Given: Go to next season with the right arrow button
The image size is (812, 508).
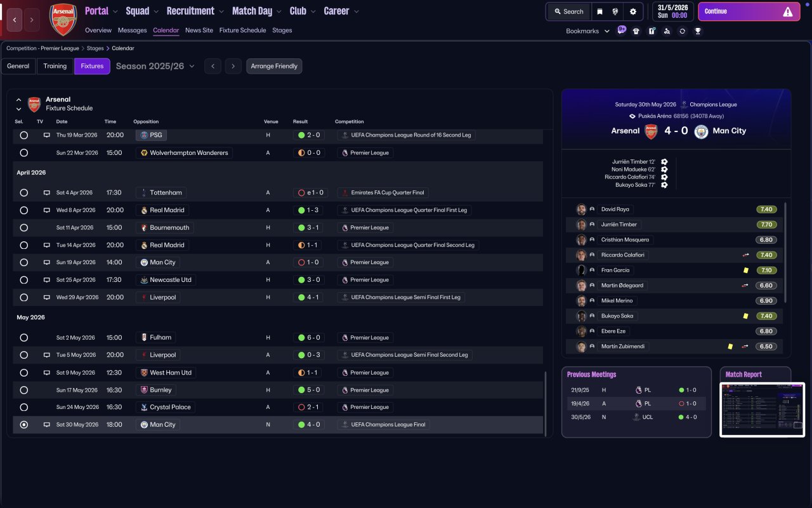Looking at the screenshot, I should click(x=233, y=66).
